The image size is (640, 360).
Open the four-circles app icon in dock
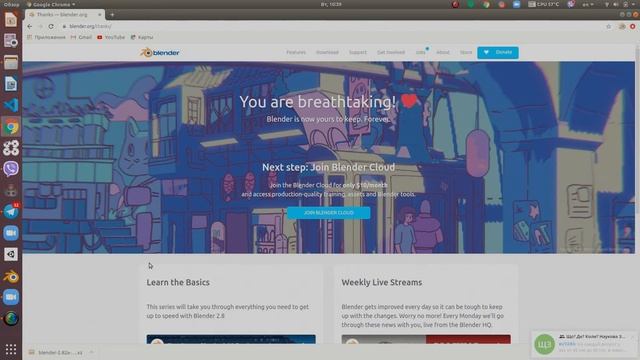pos(11,148)
